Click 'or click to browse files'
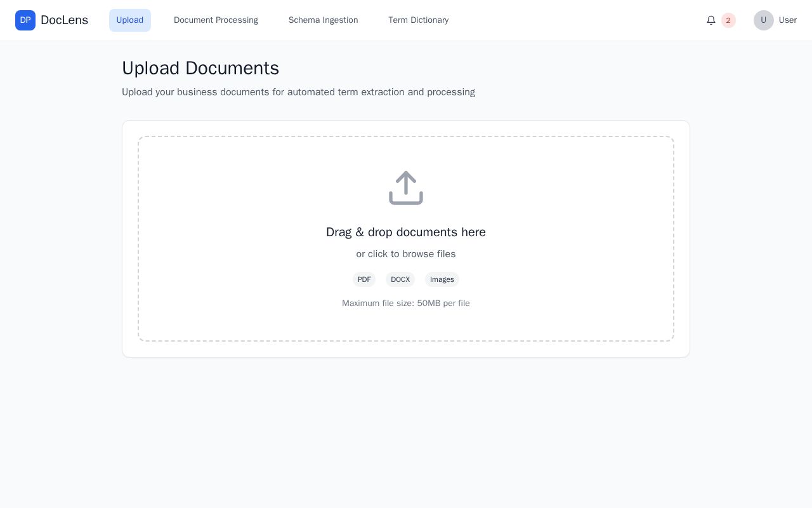 tap(406, 254)
